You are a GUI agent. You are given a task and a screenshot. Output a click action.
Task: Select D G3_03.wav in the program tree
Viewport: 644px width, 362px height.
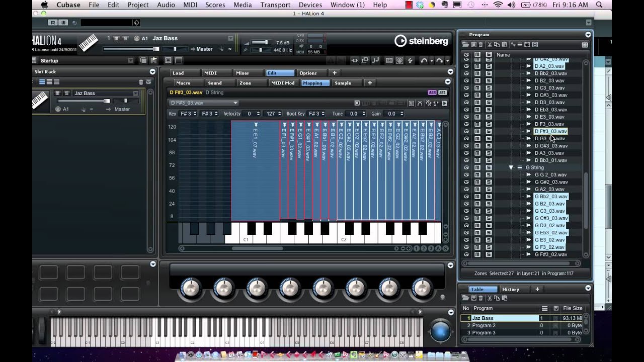coord(549,138)
